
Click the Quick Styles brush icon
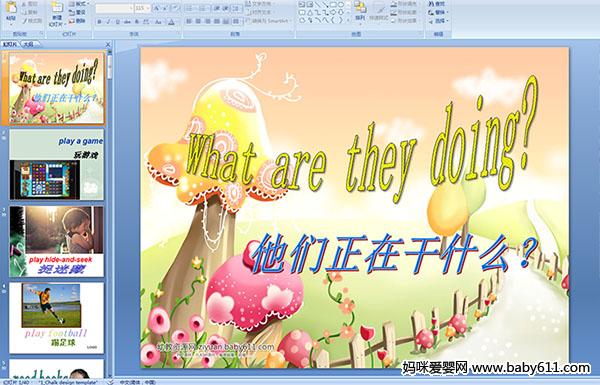[379, 11]
